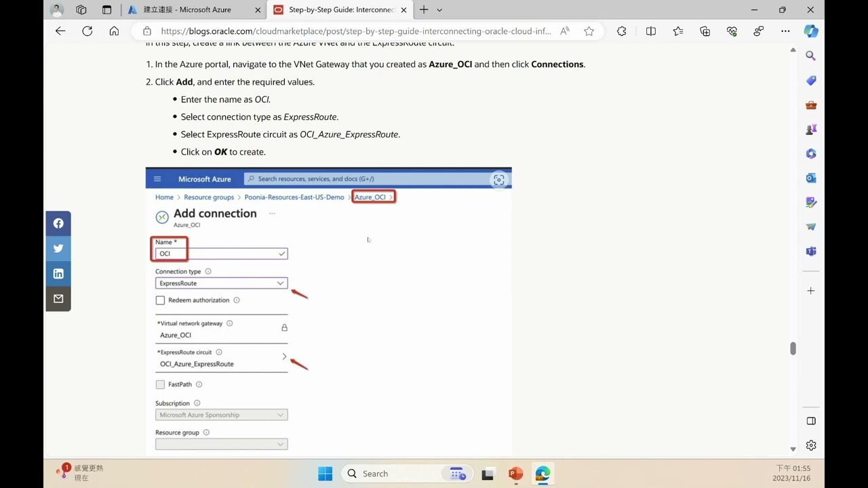The width and height of the screenshot is (868, 488).
Task: Open sidebar Search magnifier
Action: pyautogui.click(x=811, y=56)
